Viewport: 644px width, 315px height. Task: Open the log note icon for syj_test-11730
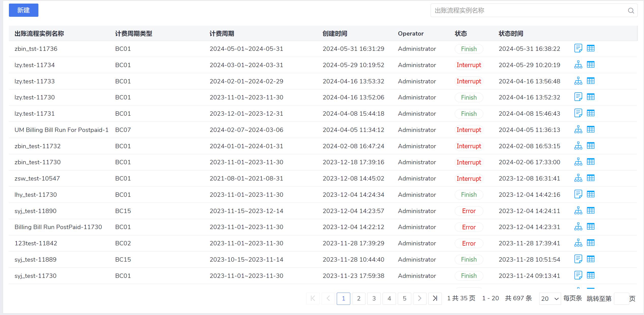point(578,275)
